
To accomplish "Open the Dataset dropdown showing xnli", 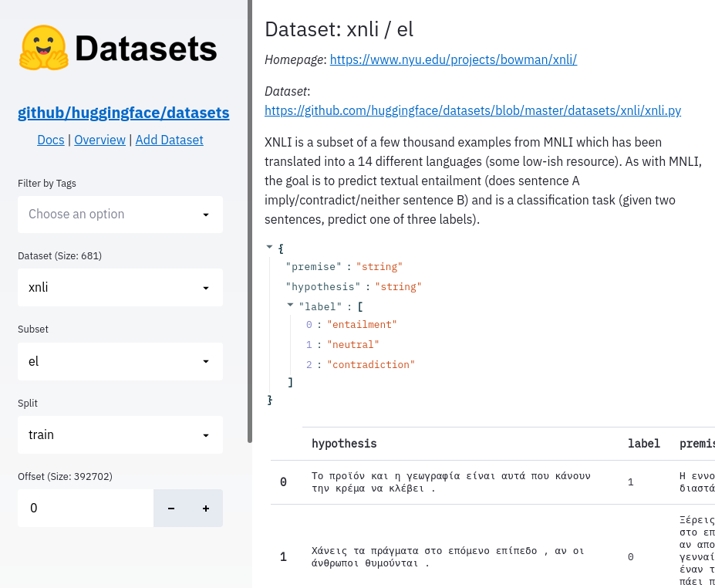I will point(120,287).
